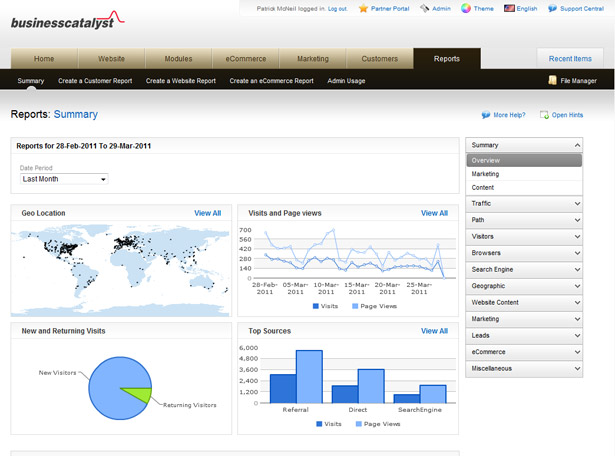Open File Manager folder icon

point(552,80)
